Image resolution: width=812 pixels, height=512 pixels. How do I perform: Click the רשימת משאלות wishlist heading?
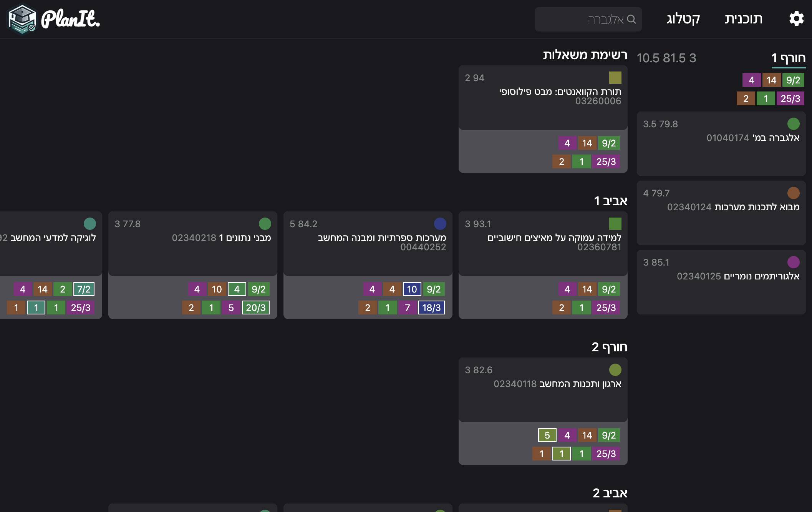point(585,55)
